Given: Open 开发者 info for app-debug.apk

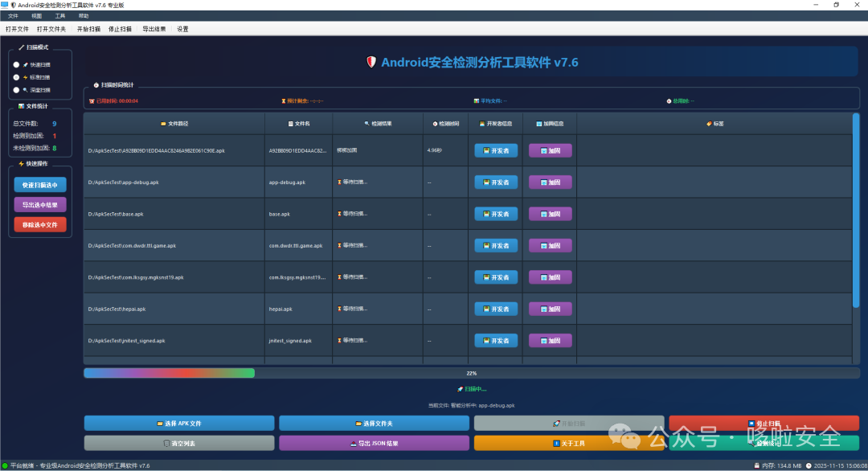Looking at the screenshot, I should tap(496, 182).
